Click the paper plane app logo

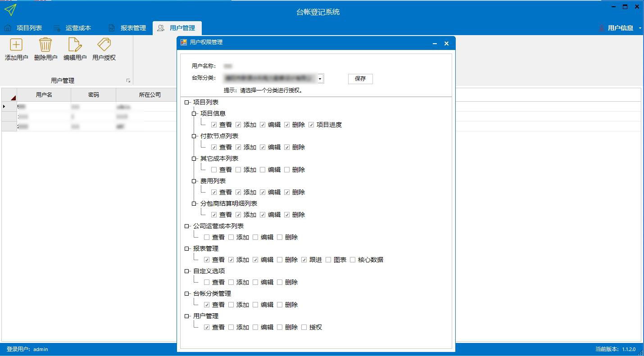click(x=10, y=9)
